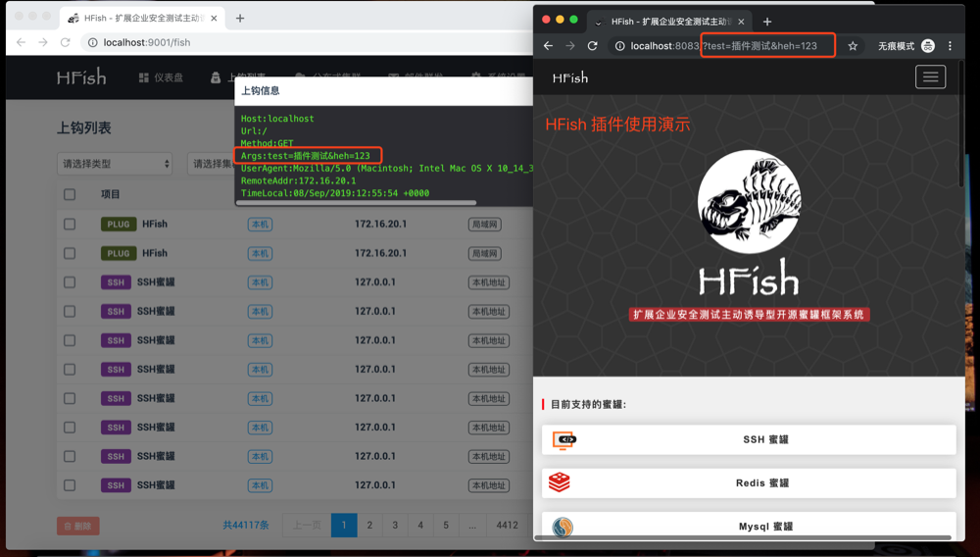Screen dimensions: 980x557
Task: Open the second filter dropdown beside 请选择类型
Action: (211, 164)
